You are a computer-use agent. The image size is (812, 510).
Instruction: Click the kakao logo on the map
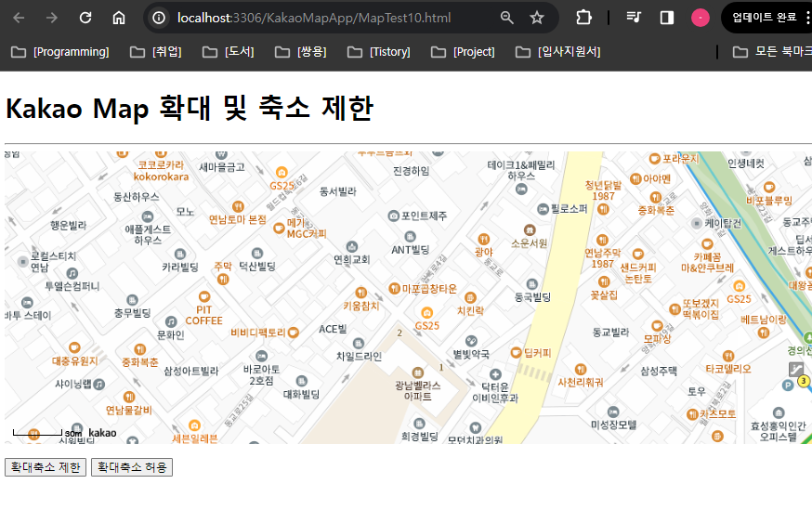point(102,432)
